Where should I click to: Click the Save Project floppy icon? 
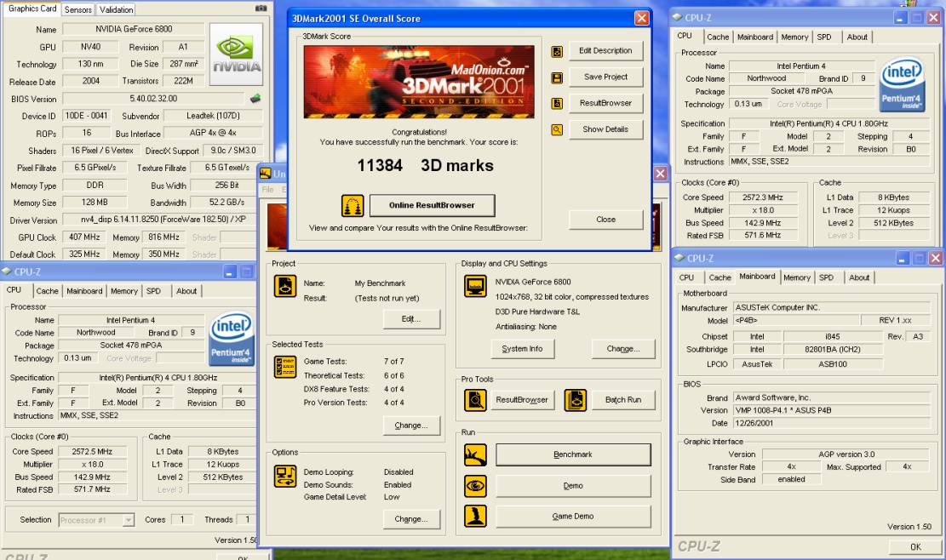click(557, 77)
